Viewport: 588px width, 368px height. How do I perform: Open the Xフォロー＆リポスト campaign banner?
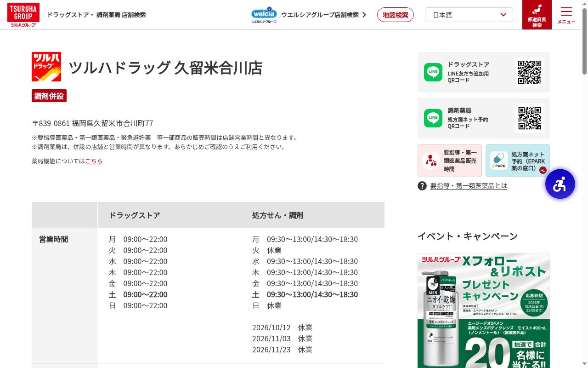click(484, 310)
